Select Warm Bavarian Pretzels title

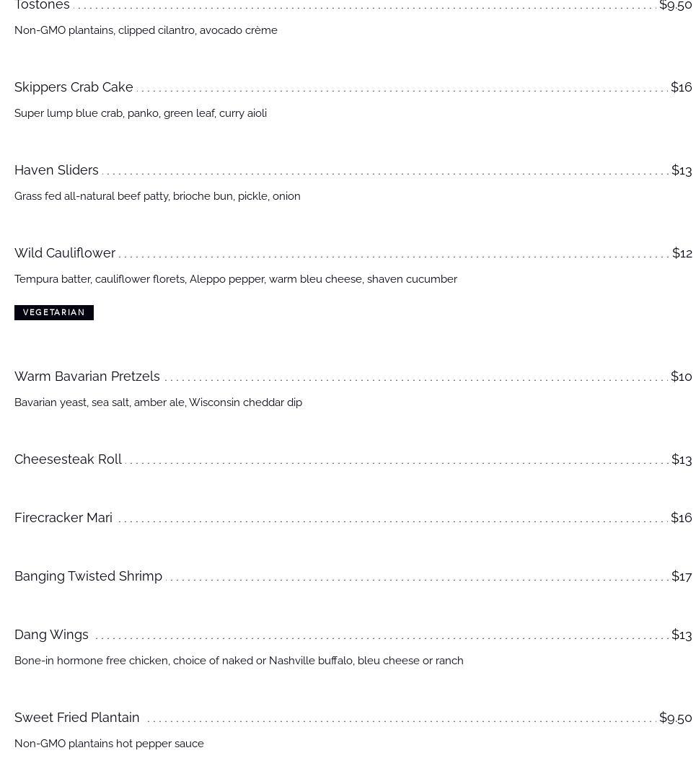87,376
